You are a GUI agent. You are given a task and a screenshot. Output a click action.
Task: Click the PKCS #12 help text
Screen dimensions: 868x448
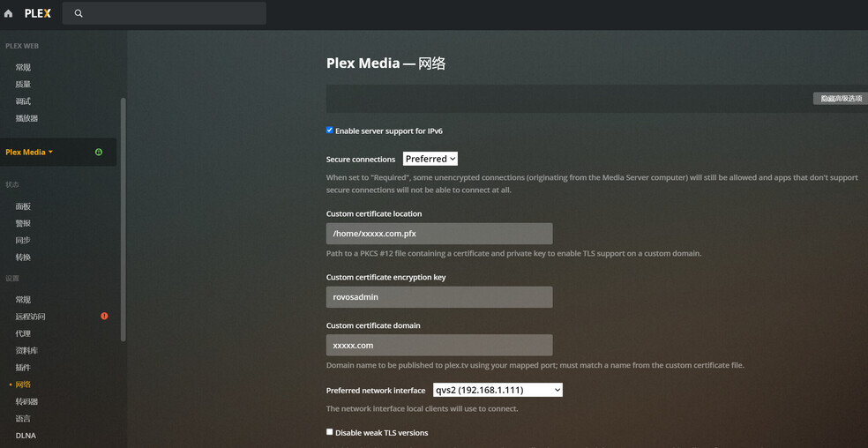[513, 254]
